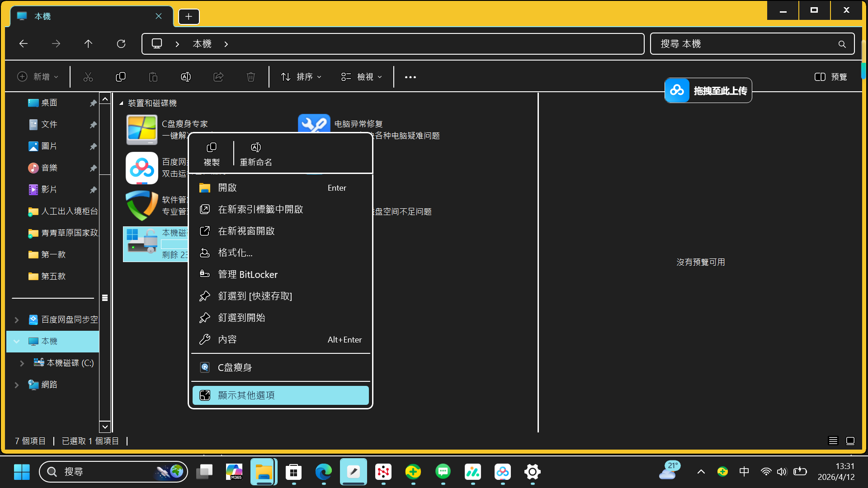Click 拖拽至此上传 upload button
The width and height of the screenshot is (868, 488).
tap(708, 90)
